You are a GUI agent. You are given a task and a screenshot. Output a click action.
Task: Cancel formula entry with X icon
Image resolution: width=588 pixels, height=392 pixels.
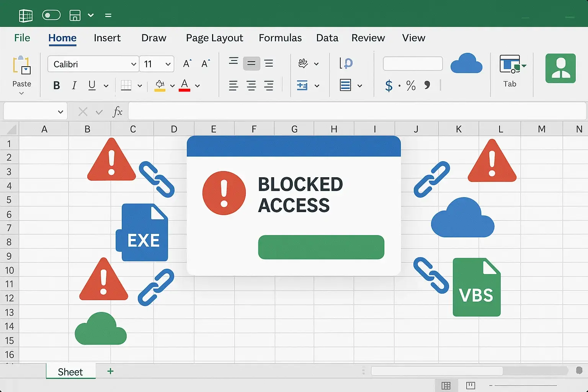[x=83, y=112]
